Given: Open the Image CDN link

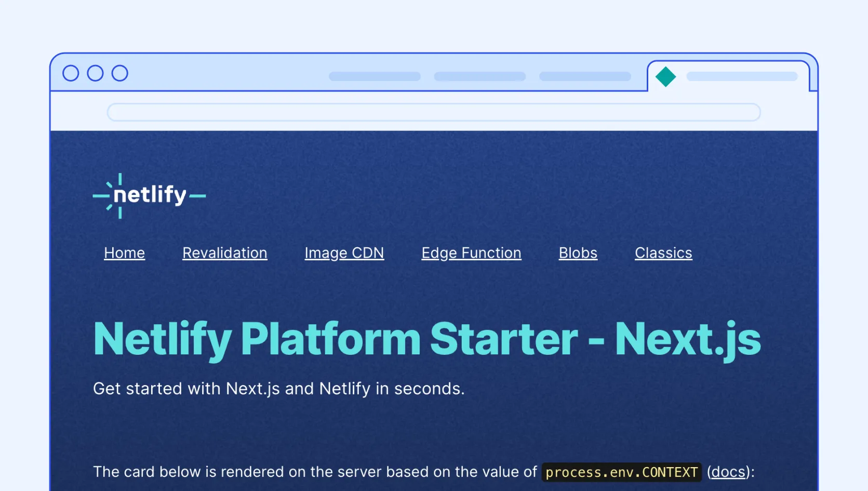Looking at the screenshot, I should pos(344,253).
